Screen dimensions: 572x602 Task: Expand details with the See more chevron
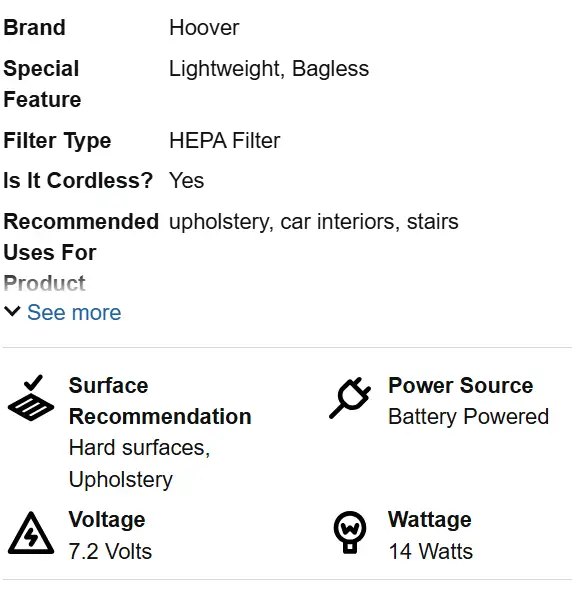click(x=12, y=311)
